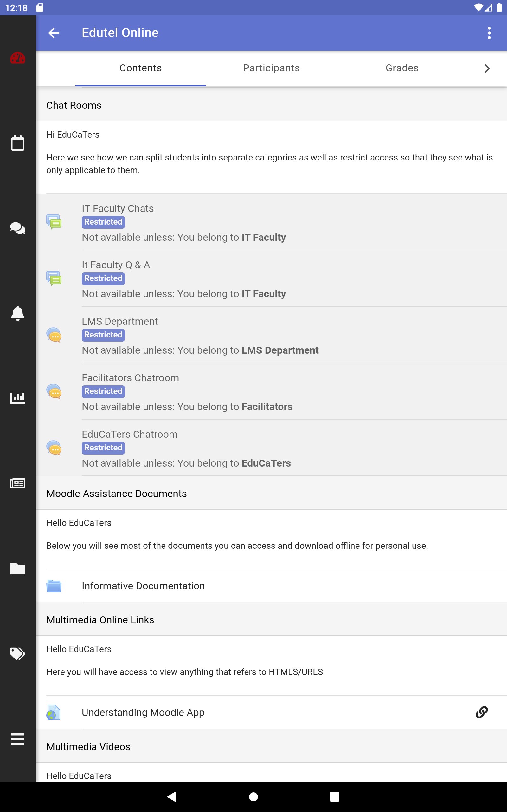The width and height of the screenshot is (507, 812).
Task: Tap the link icon beside Understanding Moodle App
Action: pos(482,712)
